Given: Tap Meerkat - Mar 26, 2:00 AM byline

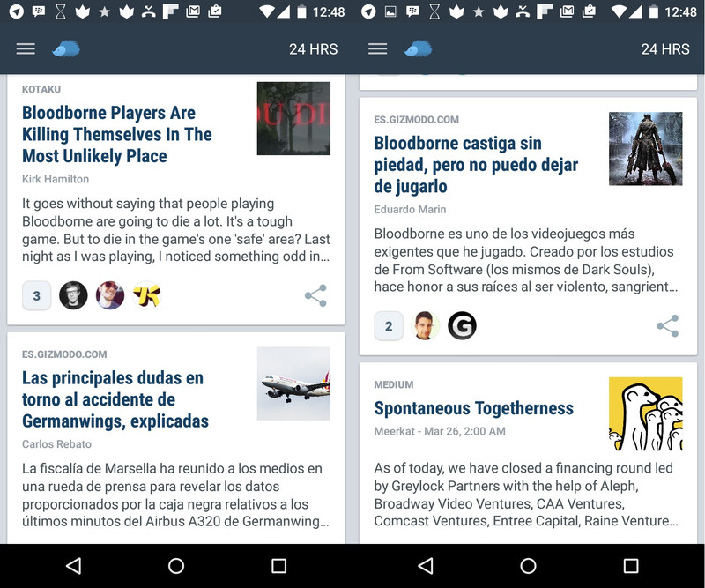Looking at the screenshot, I should click(x=440, y=431).
